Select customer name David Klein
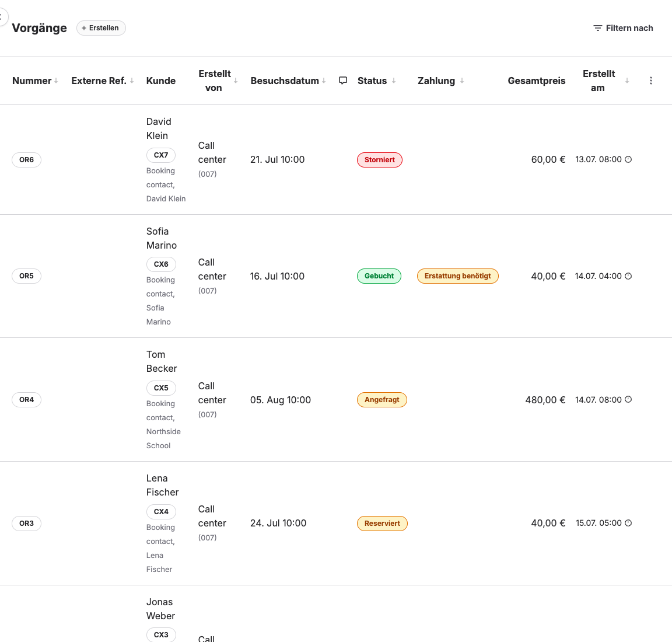Screen dimensions: 672x642 click(x=159, y=128)
